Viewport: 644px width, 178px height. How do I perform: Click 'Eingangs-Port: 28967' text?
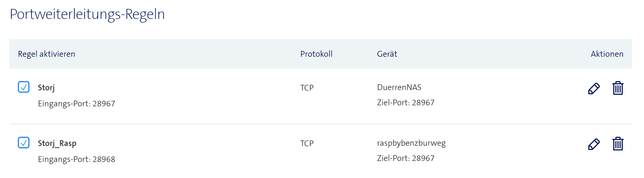point(76,104)
